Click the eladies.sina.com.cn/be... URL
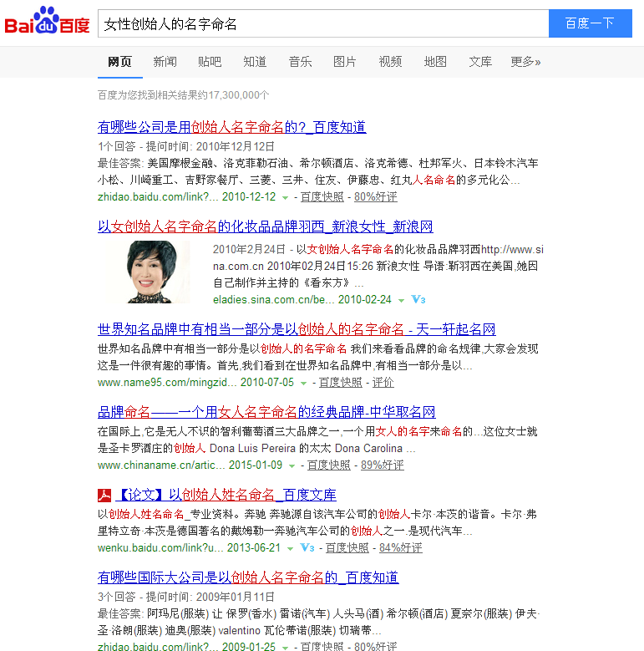Image resolution: width=644 pixels, height=651 pixels. point(302,300)
